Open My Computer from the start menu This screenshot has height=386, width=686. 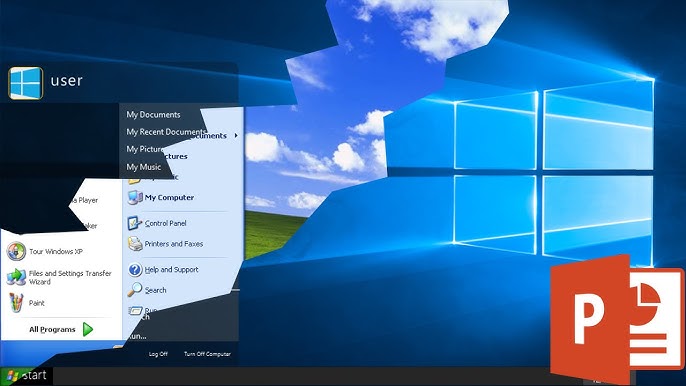coord(169,197)
